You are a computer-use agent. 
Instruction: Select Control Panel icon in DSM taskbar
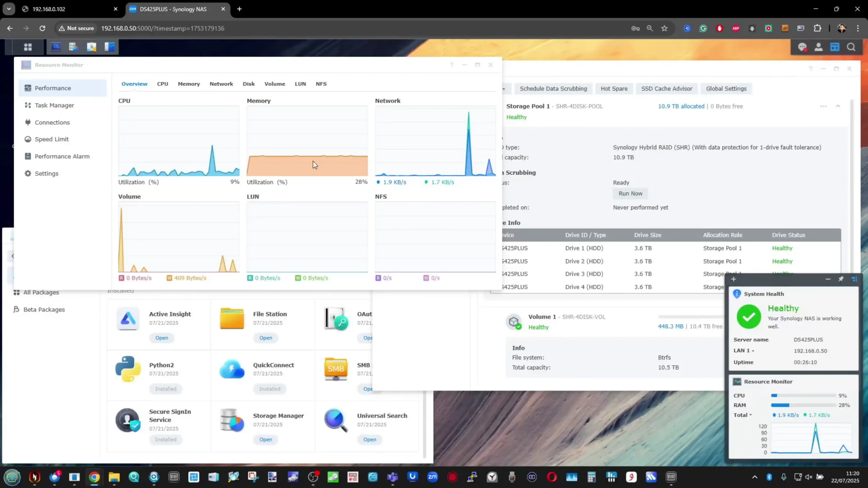110,47
